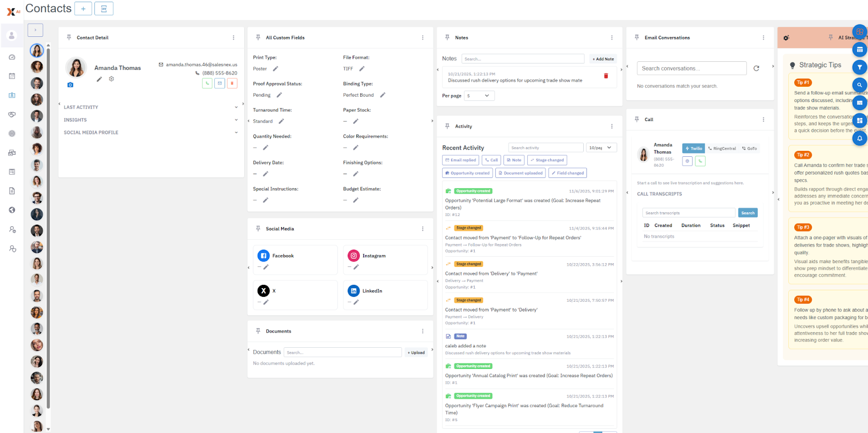The height and width of the screenshot is (433, 868).
Task: Click the Search conversations input field
Action: 691,68
